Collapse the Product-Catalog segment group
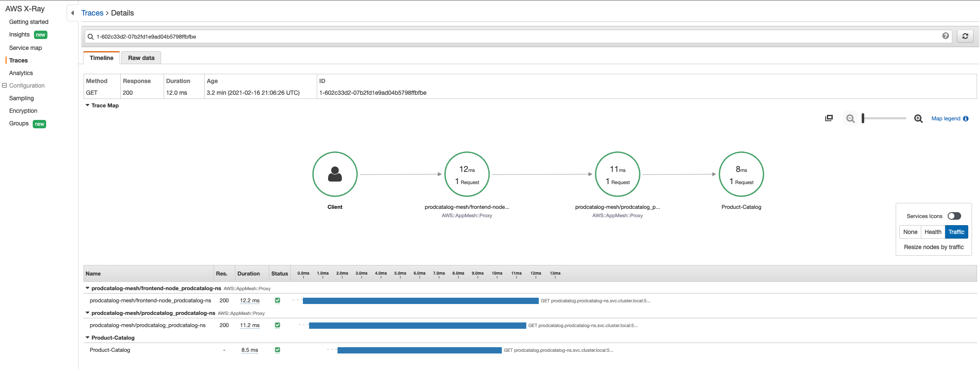This screenshot has height=369, width=980. [x=87, y=338]
